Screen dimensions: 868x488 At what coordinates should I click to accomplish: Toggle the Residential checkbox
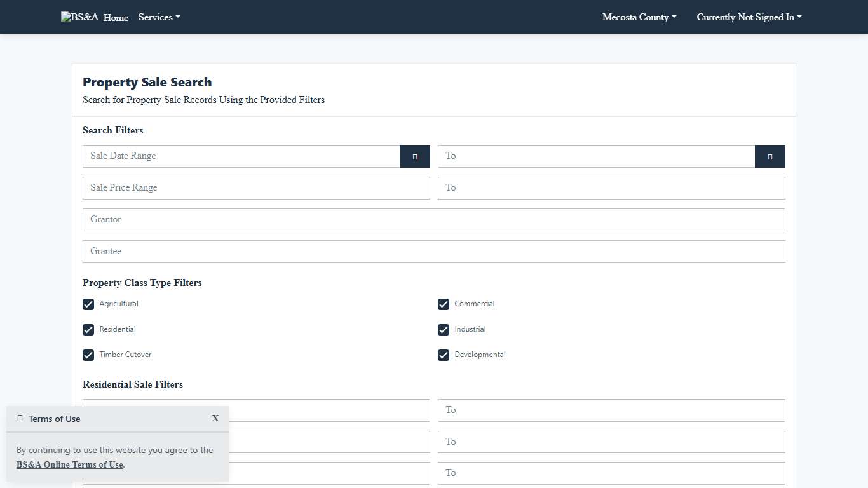click(x=88, y=330)
